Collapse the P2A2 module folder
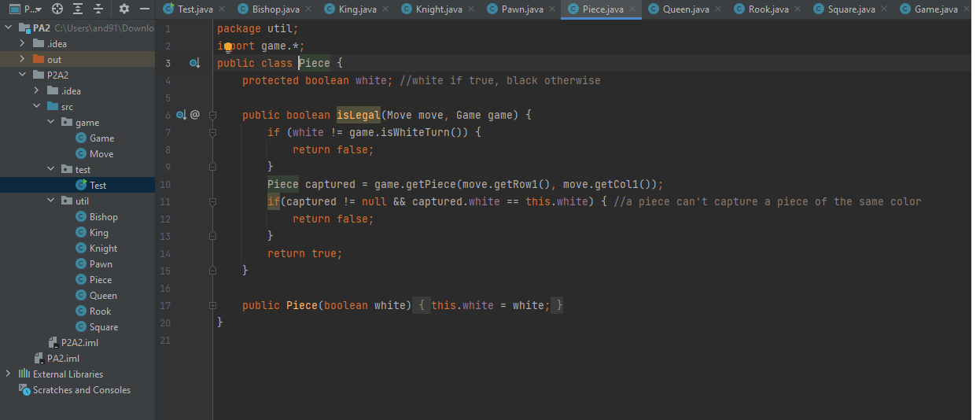Viewport: 980px width, 420px height. pyautogui.click(x=23, y=75)
